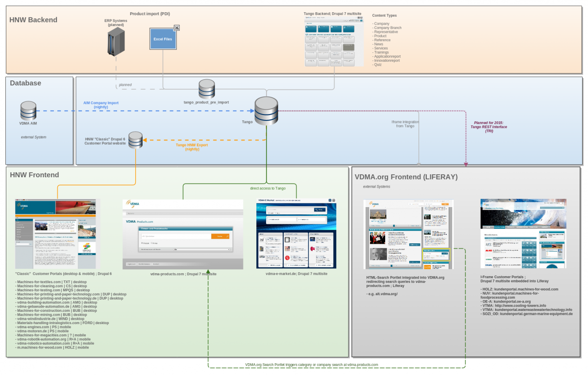Screen dimensions: 588x375
Task: Select the ERP Systems server icon
Action: [116, 41]
